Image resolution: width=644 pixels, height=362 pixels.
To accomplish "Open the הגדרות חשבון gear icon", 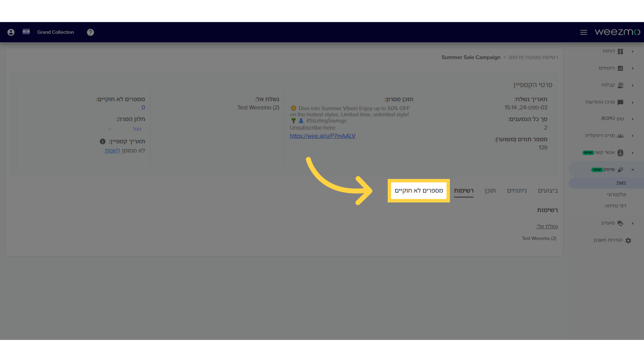I will [x=628, y=240].
